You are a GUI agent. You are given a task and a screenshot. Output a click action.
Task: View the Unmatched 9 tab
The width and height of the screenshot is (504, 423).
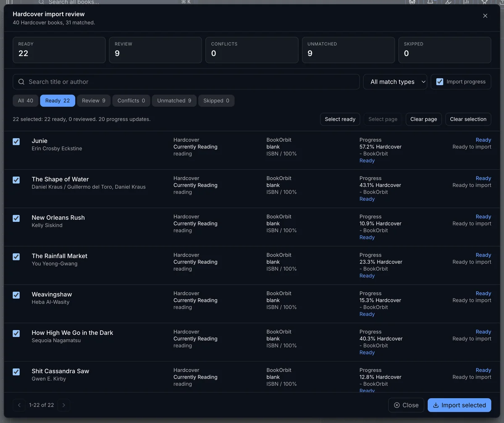click(174, 101)
